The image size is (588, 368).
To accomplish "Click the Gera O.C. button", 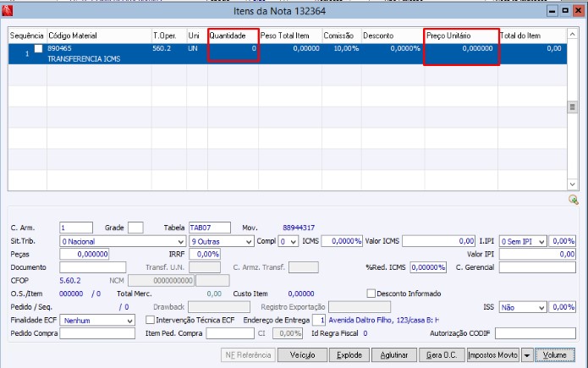I will (x=440, y=355).
